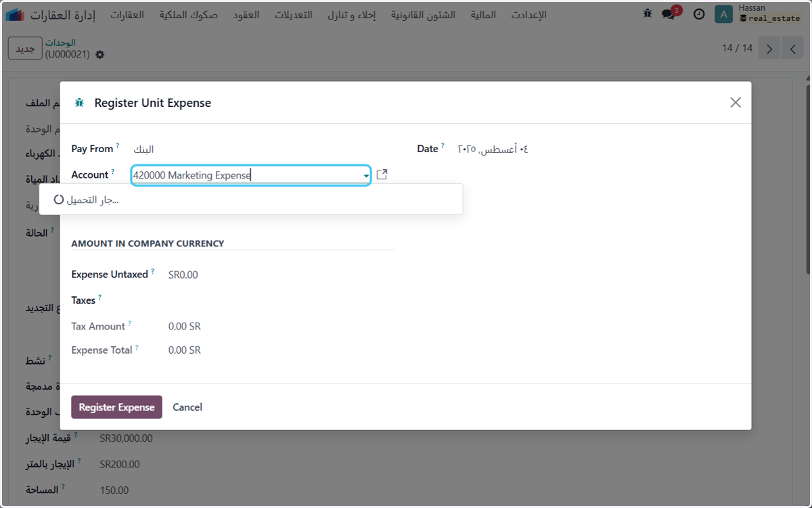Open the الوحدات breadcrumb link
812x508 pixels.
coord(60,43)
